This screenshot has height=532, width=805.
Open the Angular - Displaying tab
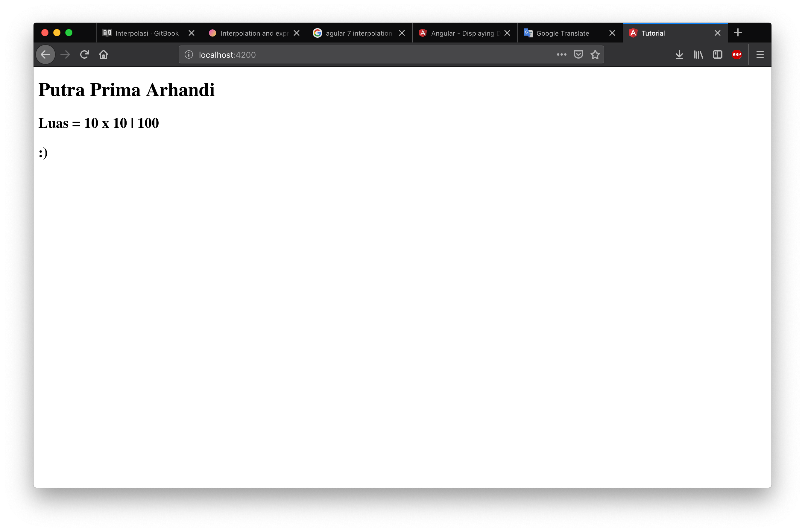tap(464, 33)
